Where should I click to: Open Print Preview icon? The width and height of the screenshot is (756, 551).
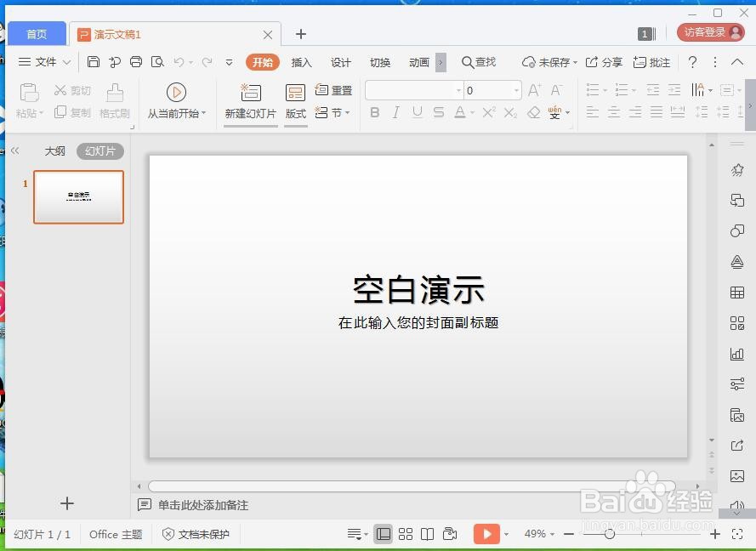(157, 62)
